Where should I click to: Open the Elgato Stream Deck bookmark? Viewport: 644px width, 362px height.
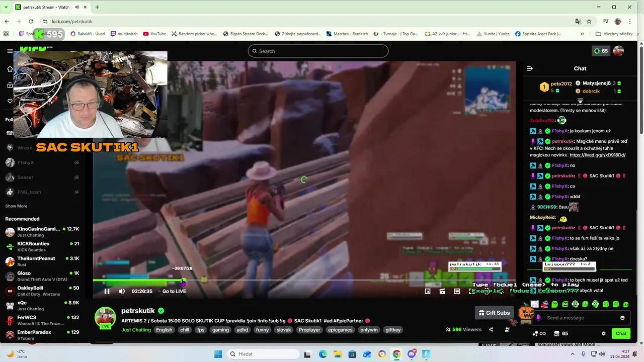tap(246, 34)
